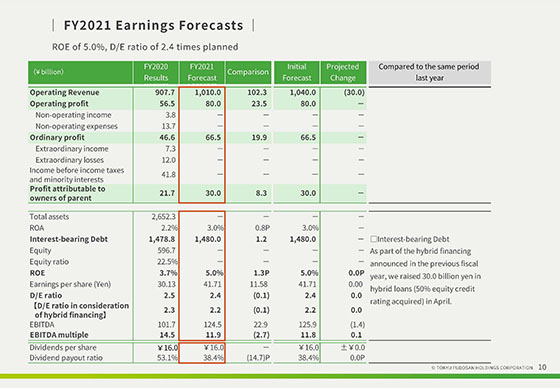This screenshot has width=560, height=388.
Task: Click the EBITDA initial forecast "125.9"
Action: point(308,325)
